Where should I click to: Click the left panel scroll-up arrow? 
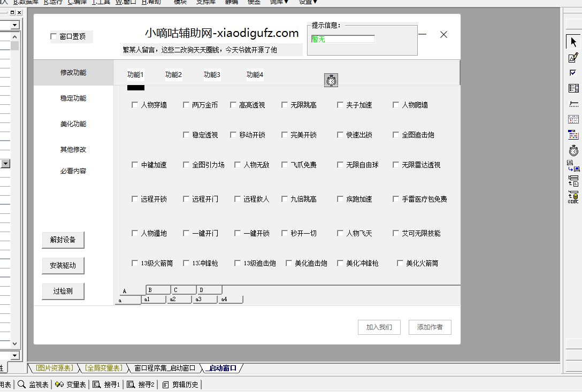click(15, 37)
